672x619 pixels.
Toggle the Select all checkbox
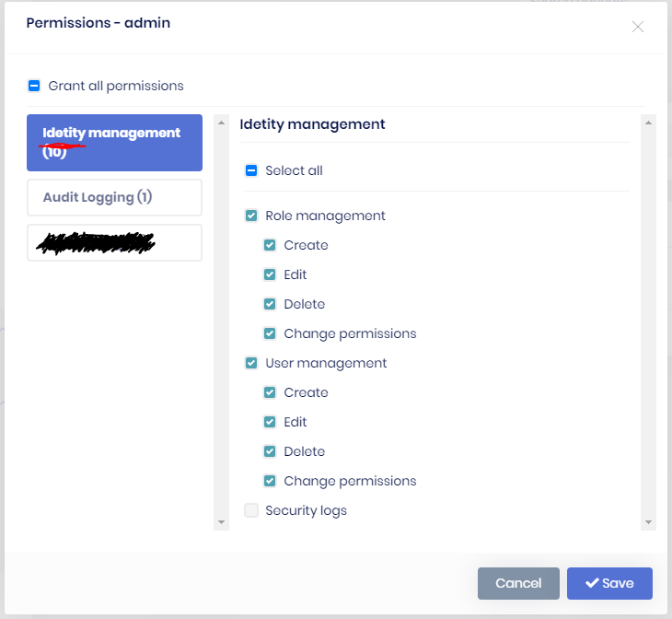[251, 170]
